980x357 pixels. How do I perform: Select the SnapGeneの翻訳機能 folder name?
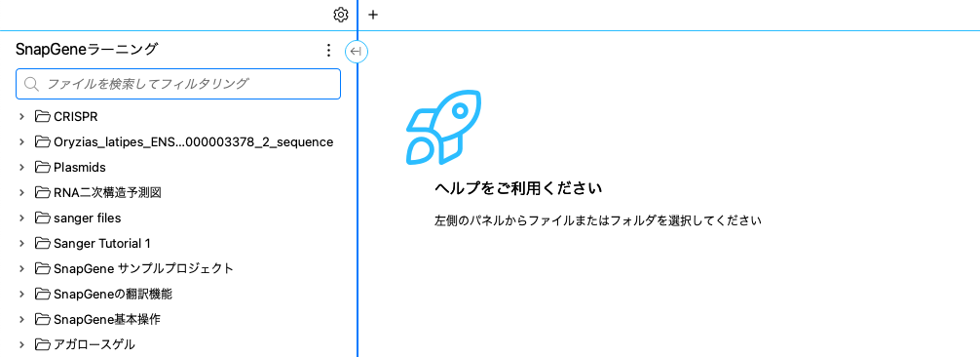(x=113, y=294)
